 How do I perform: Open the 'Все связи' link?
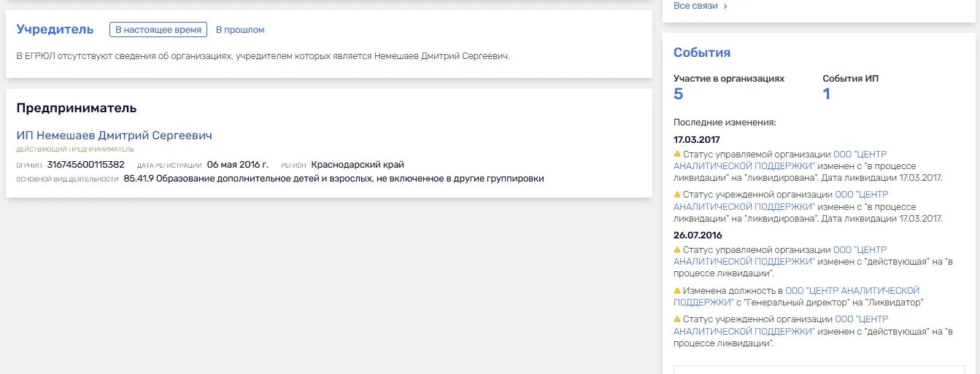[x=695, y=6]
